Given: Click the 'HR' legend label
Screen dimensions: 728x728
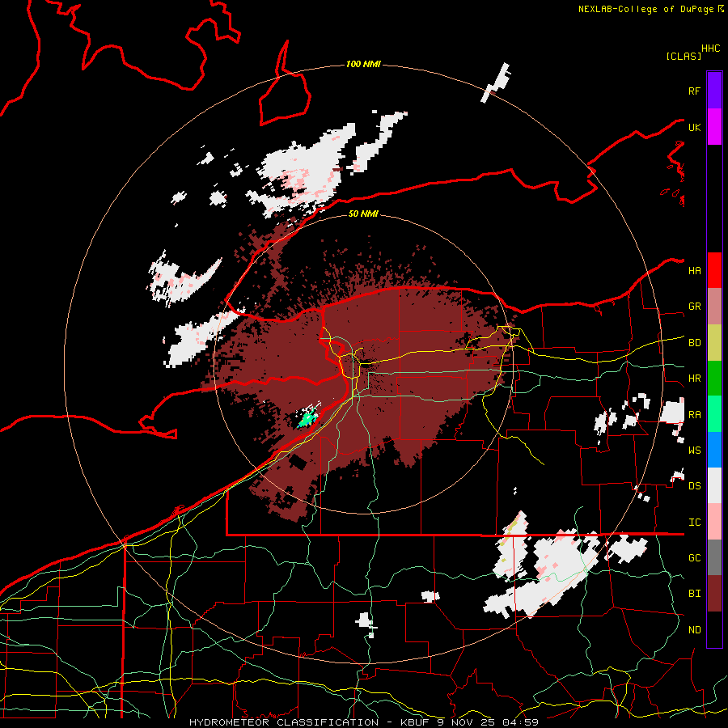Looking at the screenshot, I should [x=694, y=379].
